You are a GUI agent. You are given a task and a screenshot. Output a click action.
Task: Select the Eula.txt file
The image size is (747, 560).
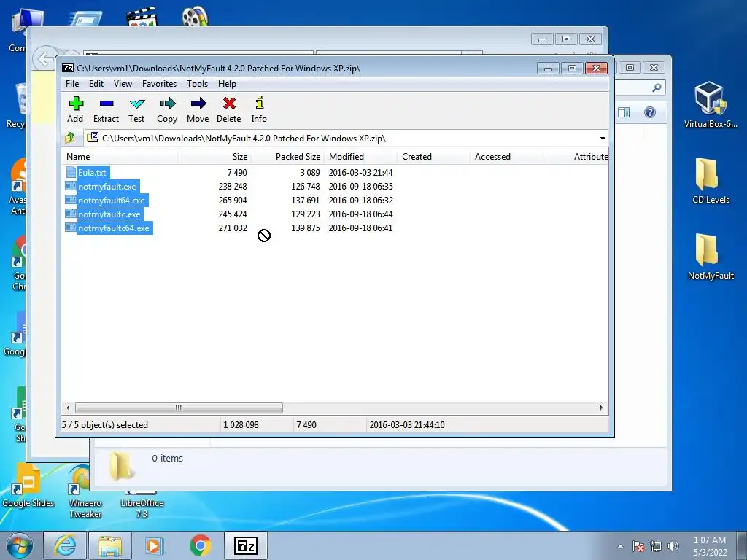(92, 173)
